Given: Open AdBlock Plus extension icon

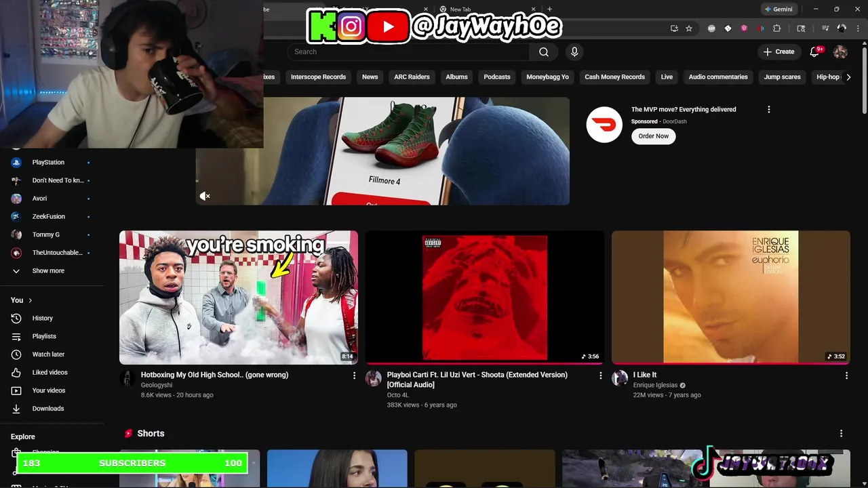Looking at the screenshot, I should (x=711, y=28).
